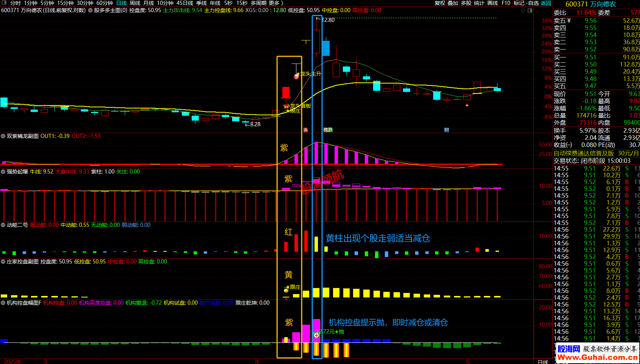Switch to the 年线 yearly tab
640x364 pixels.
click(x=215, y=3)
